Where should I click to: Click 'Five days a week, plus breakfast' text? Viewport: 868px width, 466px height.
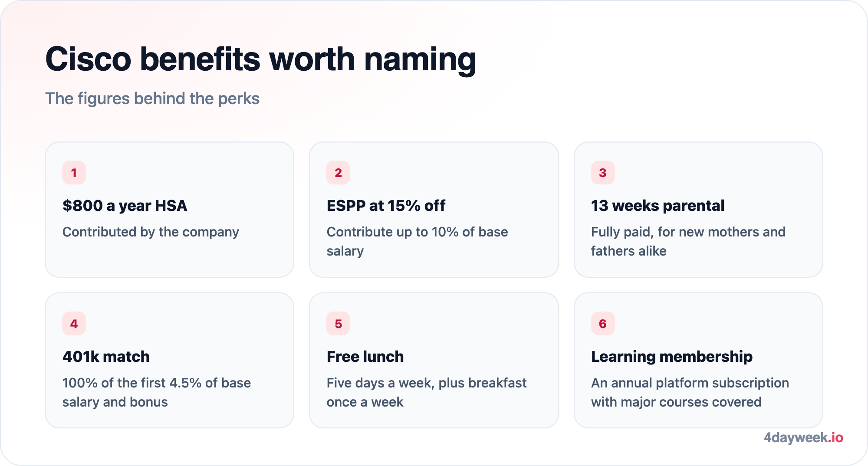tap(426, 392)
